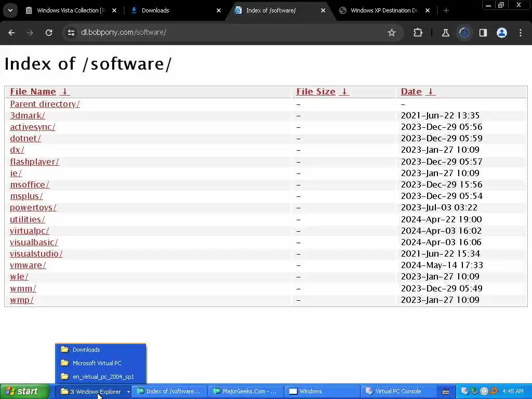Click the keyboard language bar icon

pos(446,392)
